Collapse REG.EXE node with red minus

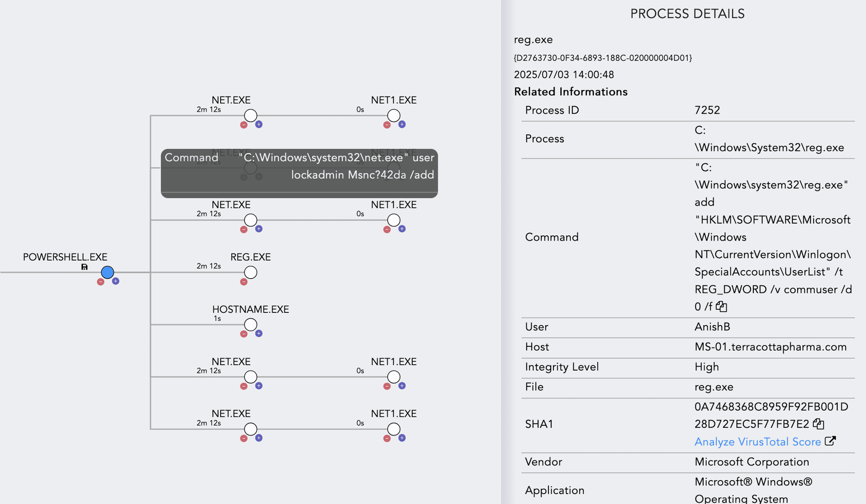(244, 282)
